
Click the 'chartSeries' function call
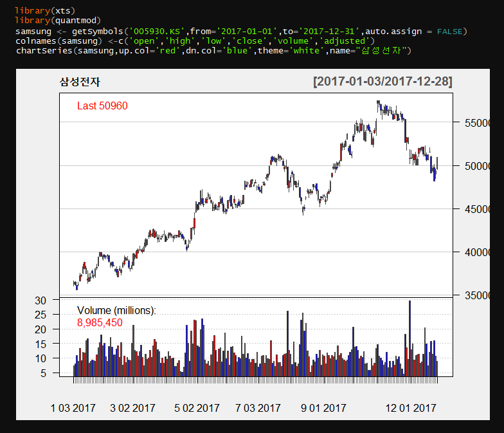[44, 51]
